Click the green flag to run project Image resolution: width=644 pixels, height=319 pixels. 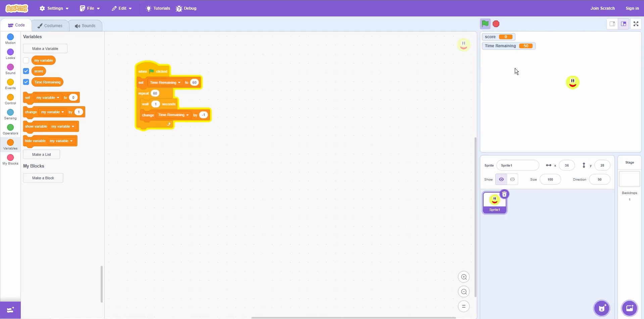pos(485,24)
